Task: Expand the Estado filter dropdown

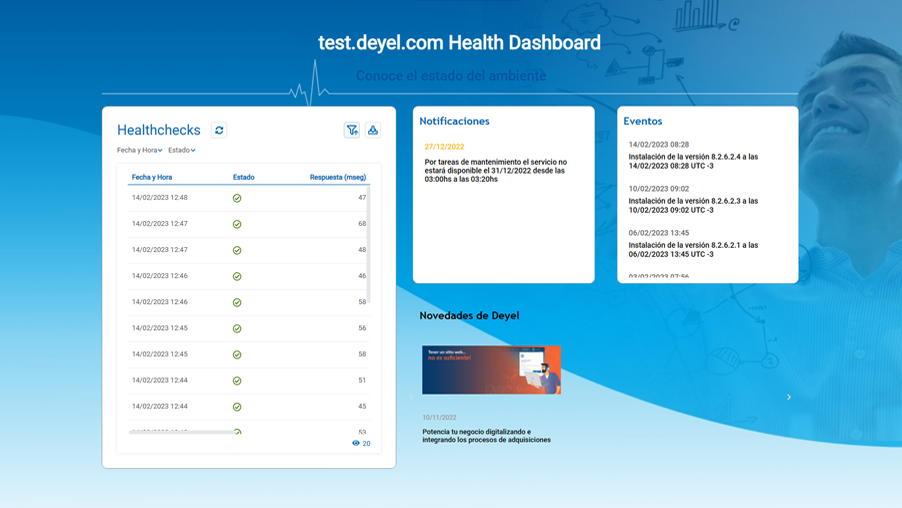Action: click(182, 150)
